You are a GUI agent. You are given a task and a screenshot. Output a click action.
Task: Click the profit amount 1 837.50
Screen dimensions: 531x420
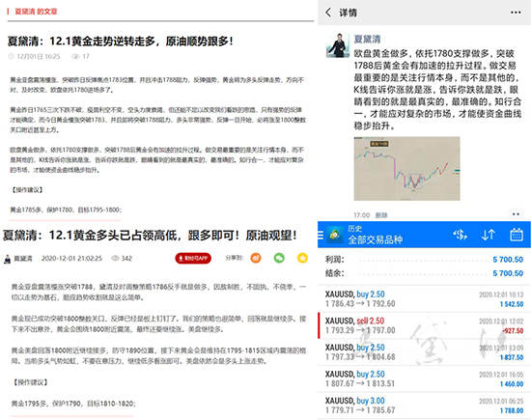coord(512,357)
